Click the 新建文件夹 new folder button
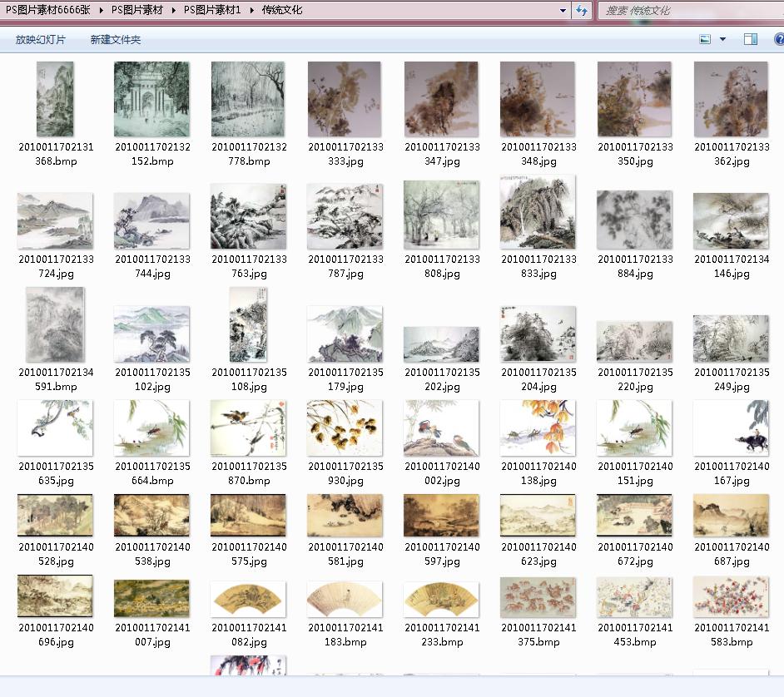The height and width of the screenshot is (697, 784). point(116,40)
